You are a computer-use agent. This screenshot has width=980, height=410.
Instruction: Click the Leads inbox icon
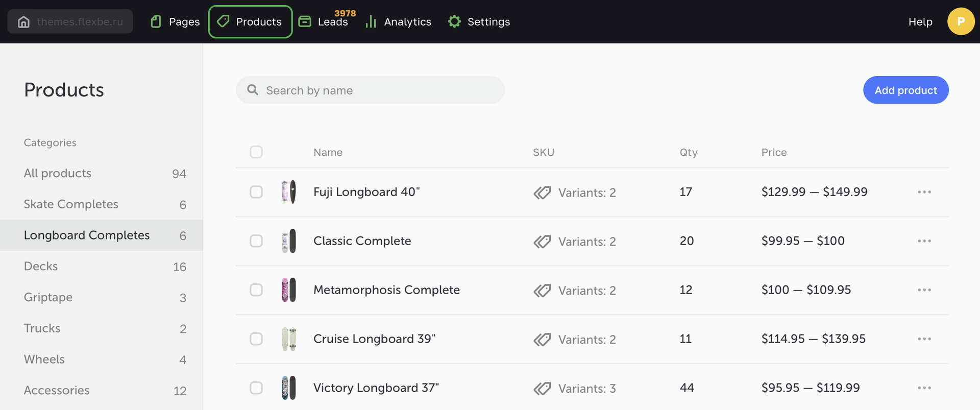(x=305, y=21)
